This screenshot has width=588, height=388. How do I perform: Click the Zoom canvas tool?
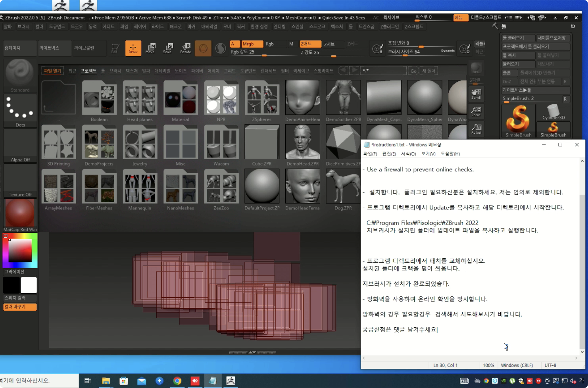pos(476,111)
